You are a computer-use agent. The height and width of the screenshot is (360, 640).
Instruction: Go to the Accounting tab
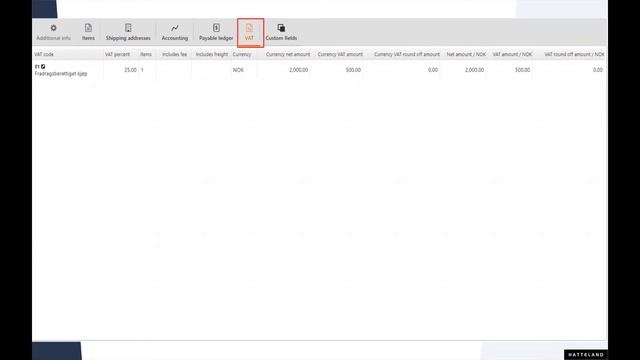click(175, 33)
